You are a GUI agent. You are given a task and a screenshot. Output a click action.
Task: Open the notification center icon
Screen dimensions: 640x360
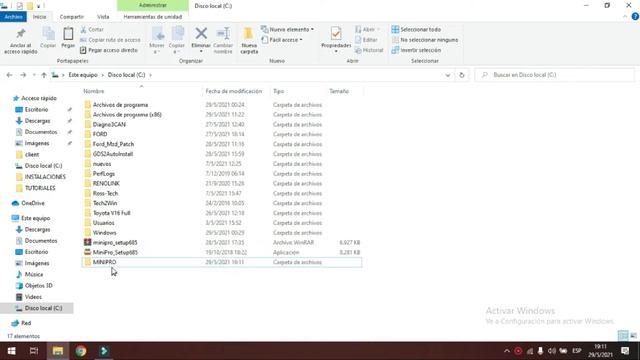625,351
